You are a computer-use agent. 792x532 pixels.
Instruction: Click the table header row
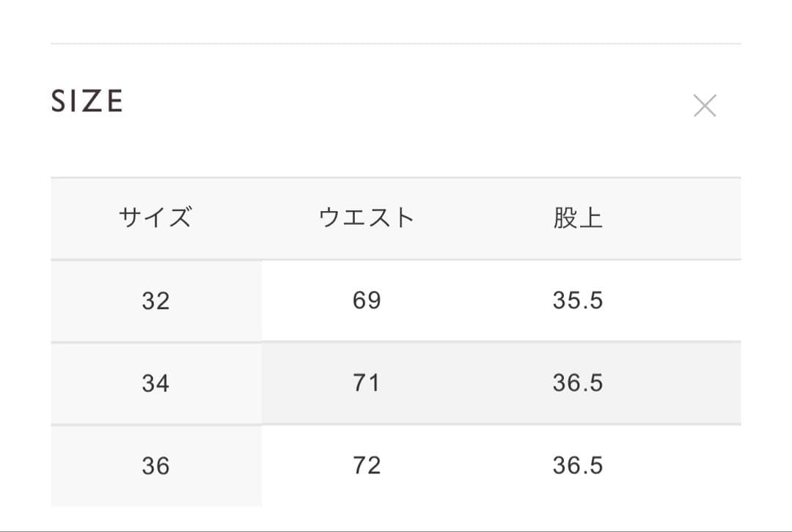(396, 216)
